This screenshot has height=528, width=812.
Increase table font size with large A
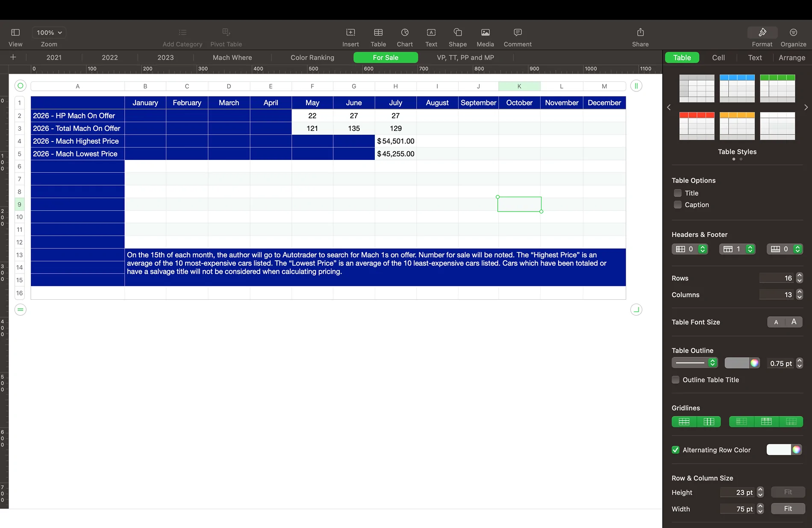[x=794, y=322]
